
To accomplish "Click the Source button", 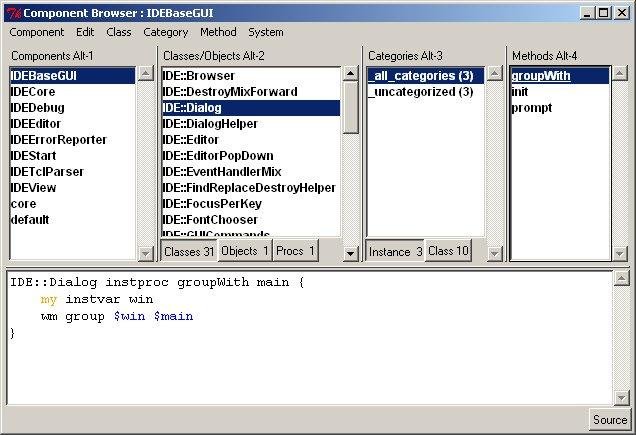I will (x=610, y=420).
